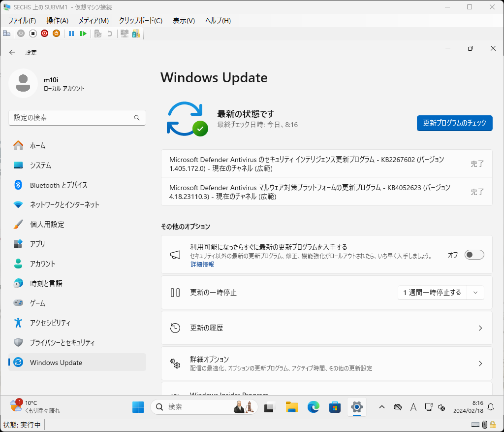Open the ヘルプ(H) menu
The width and height of the screenshot is (504, 432).
218,21
